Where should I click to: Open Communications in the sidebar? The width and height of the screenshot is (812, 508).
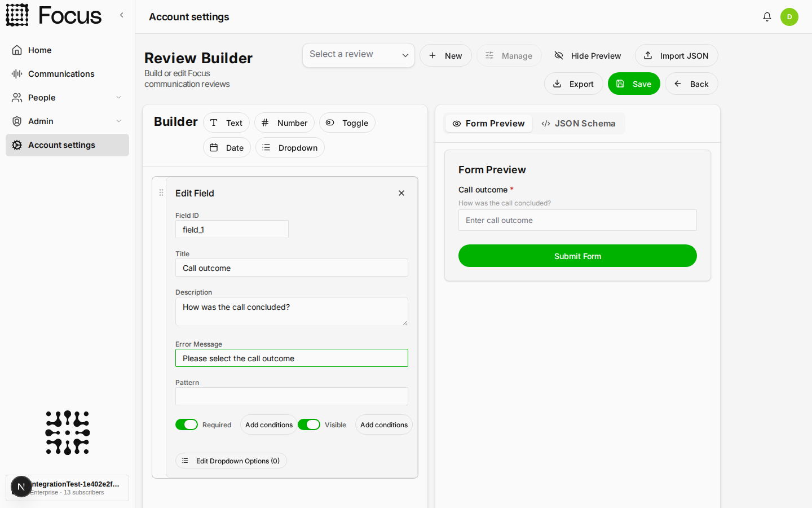point(67,74)
